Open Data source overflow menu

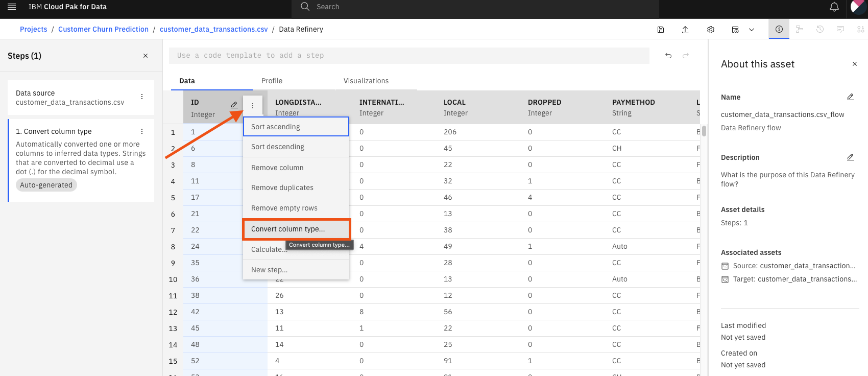142,97
